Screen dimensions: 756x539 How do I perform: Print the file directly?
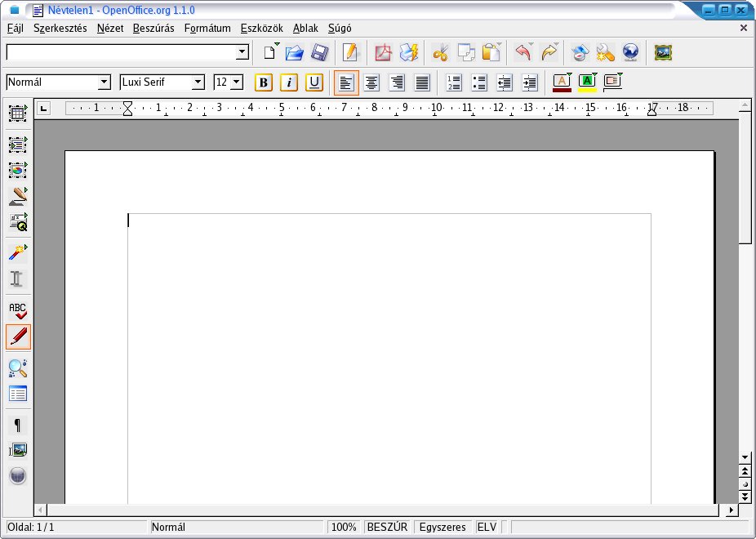point(409,52)
